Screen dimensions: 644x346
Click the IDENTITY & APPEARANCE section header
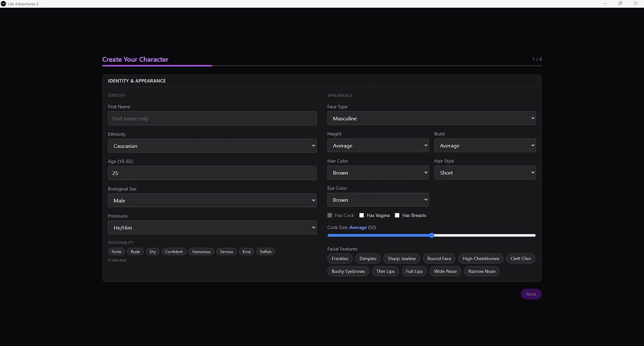(137, 81)
